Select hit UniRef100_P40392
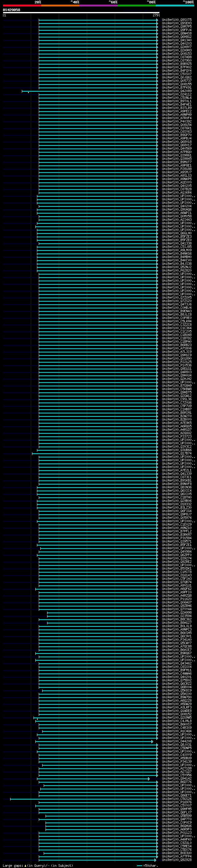Image resolution: width=197 pixels, height=868 pixels. pyautogui.click(x=176, y=121)
